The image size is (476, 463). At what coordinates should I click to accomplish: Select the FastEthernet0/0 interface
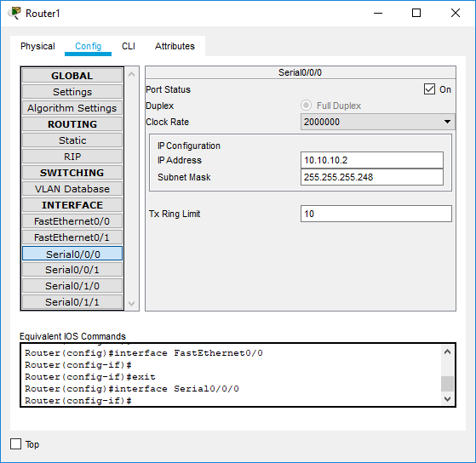click(x=72, y=221)
